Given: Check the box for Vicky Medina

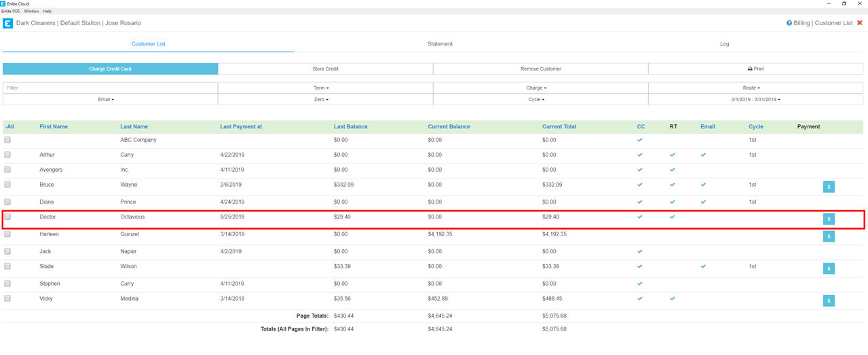Looking at the screenshot, I should click(x=8, y=299).
